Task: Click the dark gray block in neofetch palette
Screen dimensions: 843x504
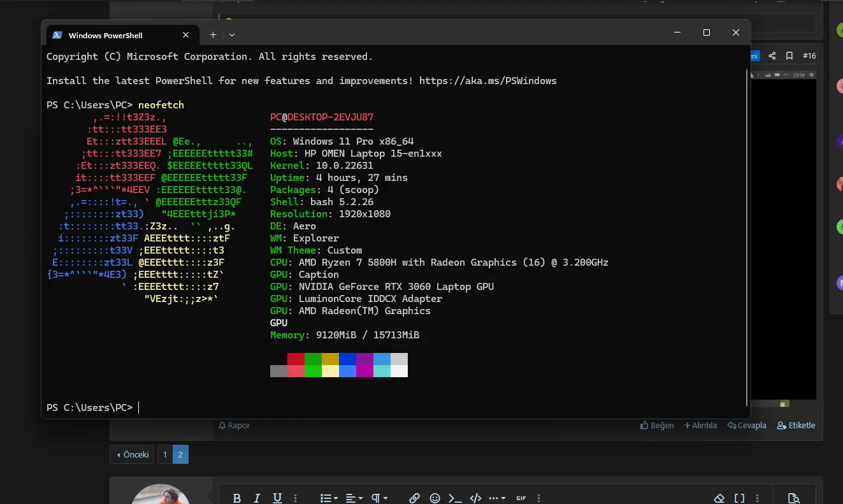Action: (x=278, y=371)
